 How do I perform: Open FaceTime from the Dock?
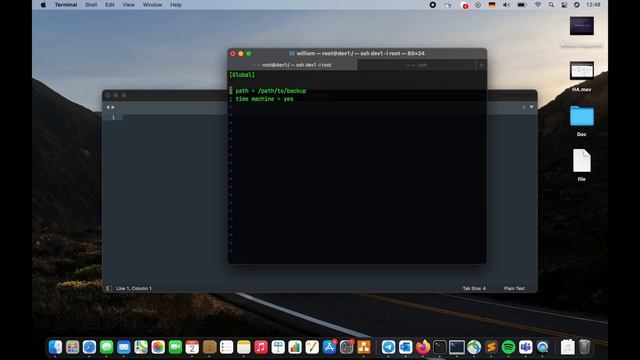click(175, 347)
